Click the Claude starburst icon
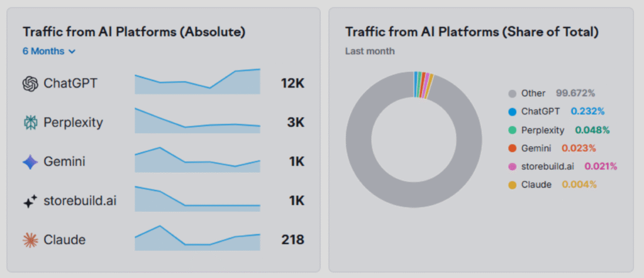This screenshot has height=278, width=644. (x=30, y=240)
